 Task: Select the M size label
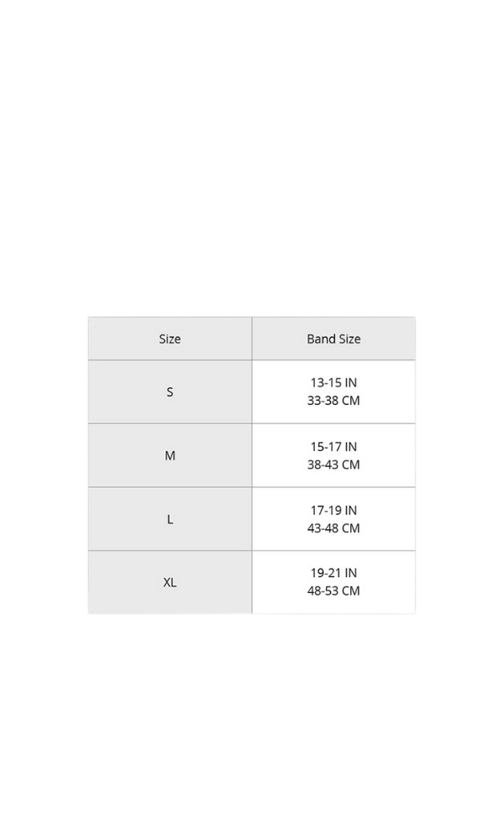pos(170,455)
